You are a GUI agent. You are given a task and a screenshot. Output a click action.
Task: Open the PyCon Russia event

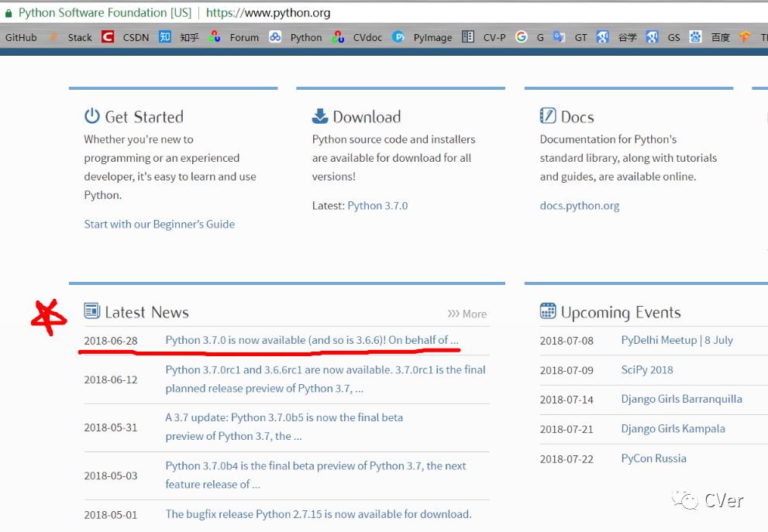[653, 458]
